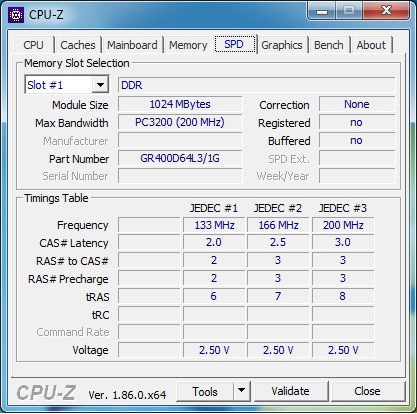Click the Max Bandwidth PC3200 field
Image resolution: width=417 pixels, height=414 pixels.
click(180, 122)
